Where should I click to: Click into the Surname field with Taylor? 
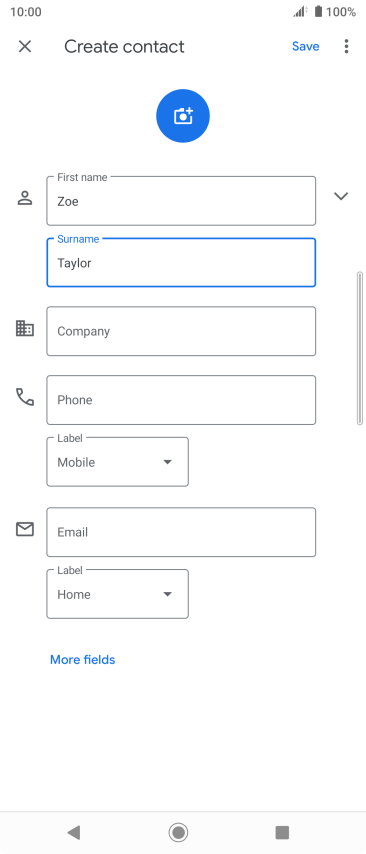pos(181,263)
